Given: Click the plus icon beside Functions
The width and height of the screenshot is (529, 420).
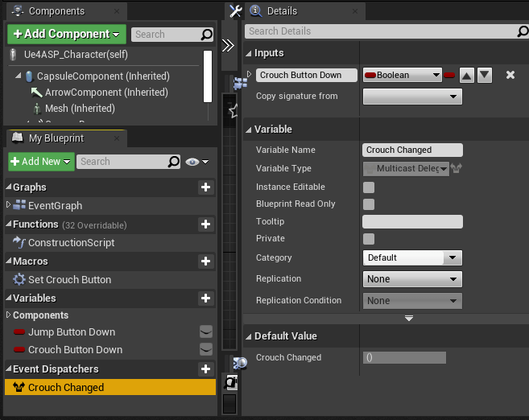Looking at the screenshot, I should [x=206, y=224].
